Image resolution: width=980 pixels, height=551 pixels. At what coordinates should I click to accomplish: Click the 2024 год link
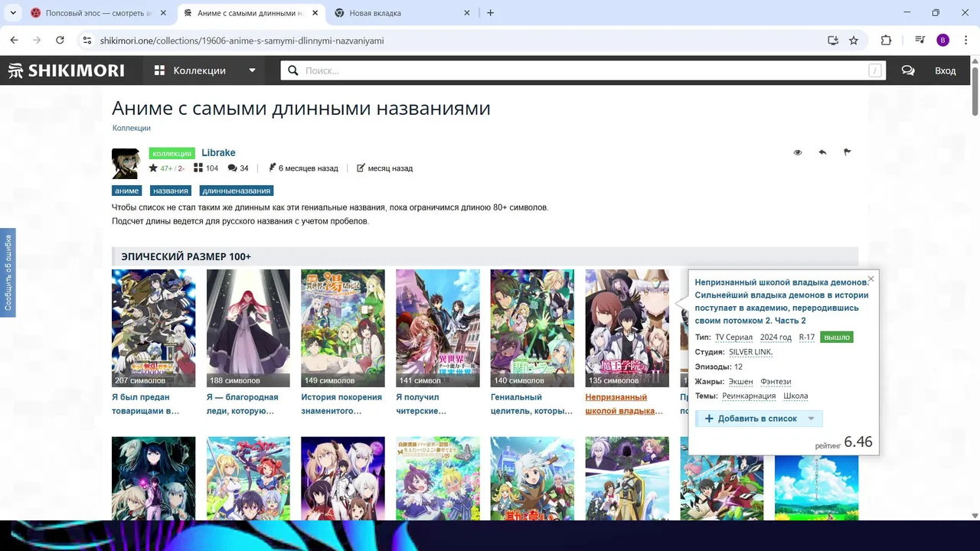coord(776,337)
